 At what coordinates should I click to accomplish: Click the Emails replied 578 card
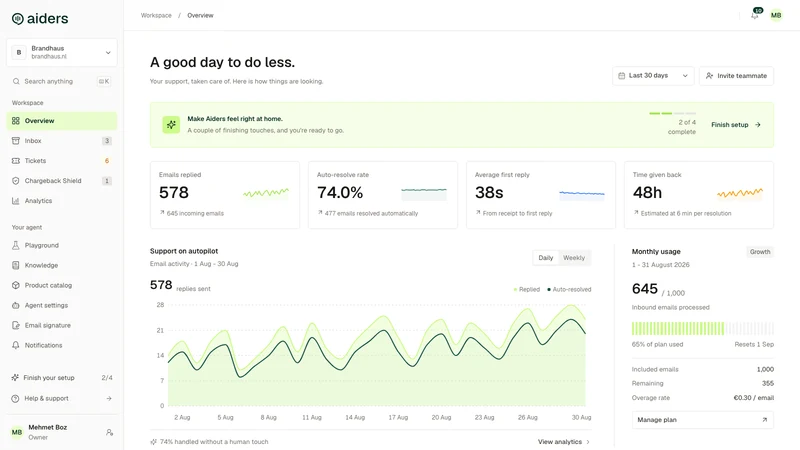pyautogui.click(x=225, y=195)
